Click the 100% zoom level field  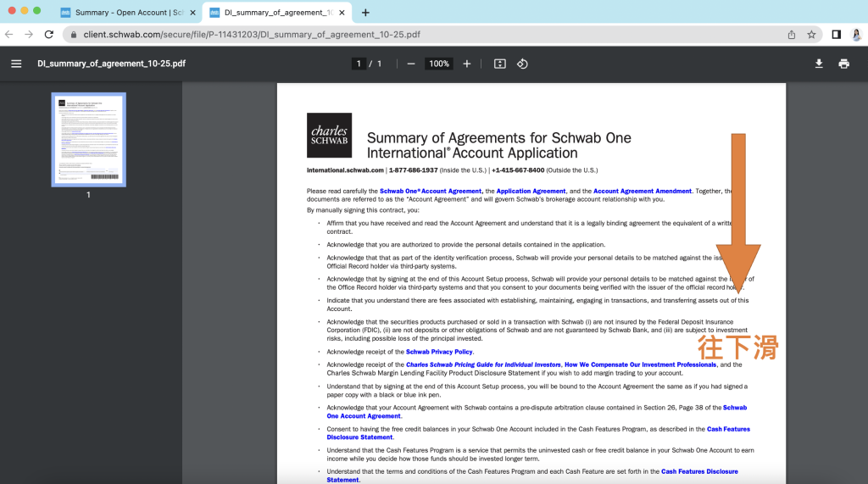pyautogui.click(x=439, y=64)
